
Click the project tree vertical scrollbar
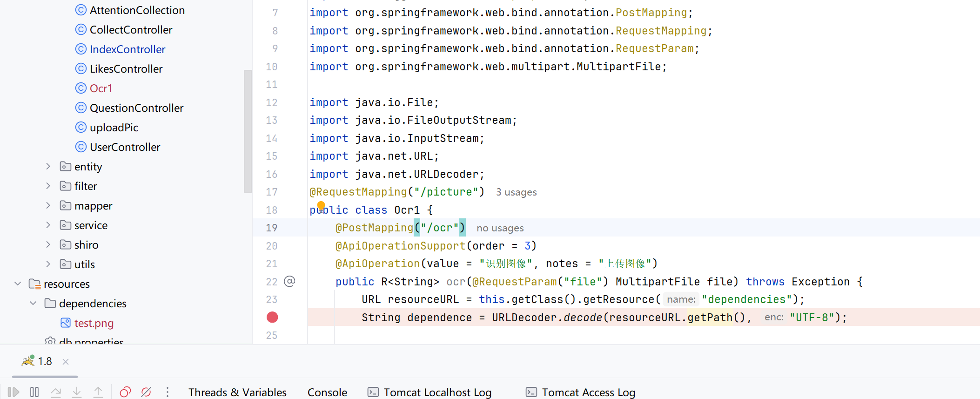248,131
